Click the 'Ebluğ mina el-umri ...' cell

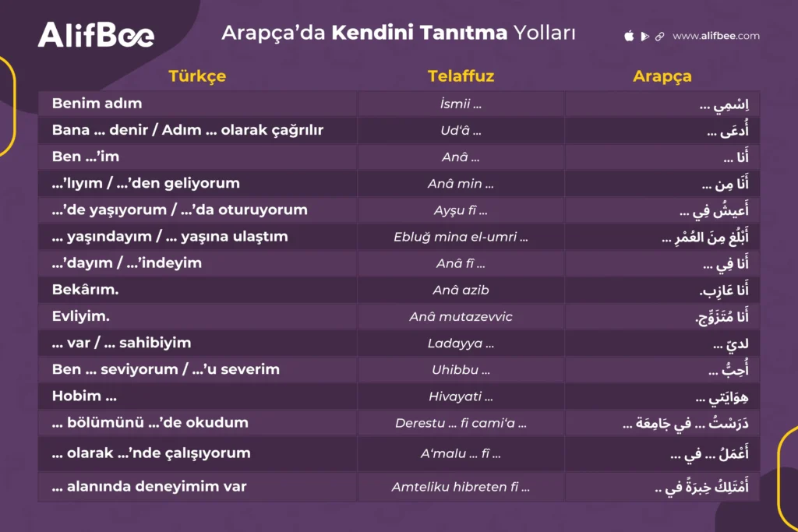click(x=461, y=237)
